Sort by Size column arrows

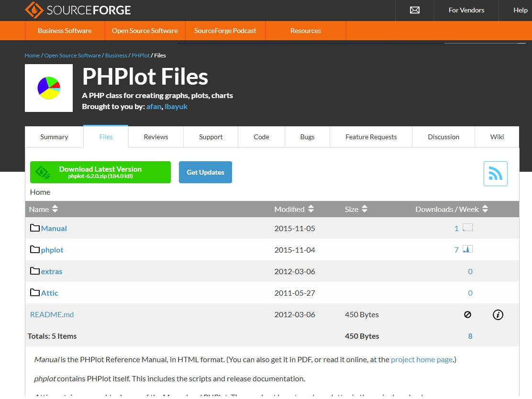pyautogui.click(x=365, y=209)
